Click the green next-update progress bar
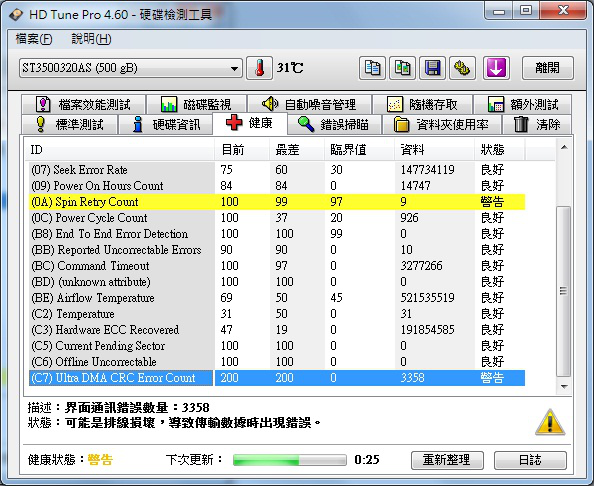Viewport: 594px width, 486px height. pos(290,460)
